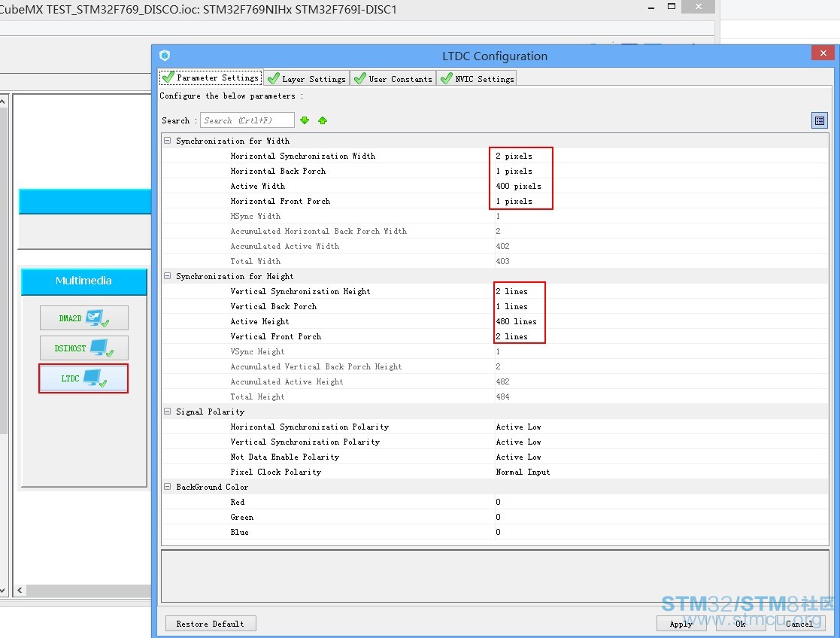
Task: Open Vertical Synchronization Polarity value dropdown
Action: 660,442
